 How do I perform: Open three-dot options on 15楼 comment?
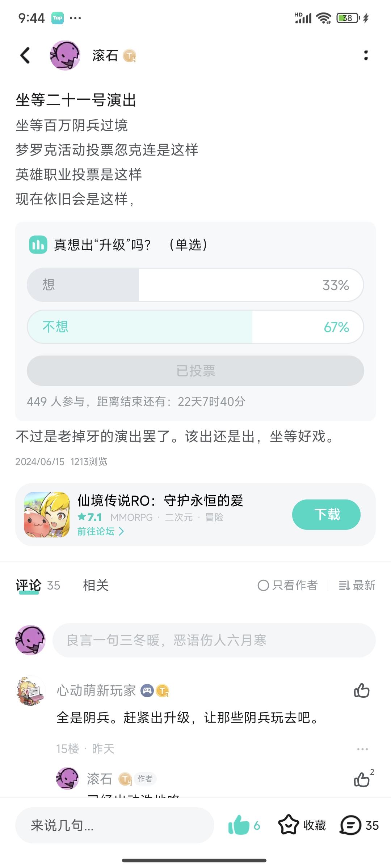coord(362,749)
